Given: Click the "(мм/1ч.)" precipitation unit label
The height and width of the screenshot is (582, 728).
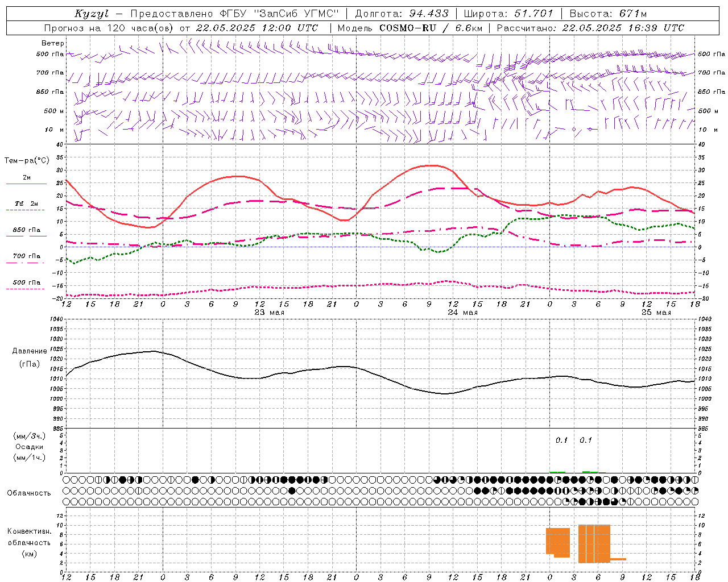Looking at the screenshot, I should point(30,458).
